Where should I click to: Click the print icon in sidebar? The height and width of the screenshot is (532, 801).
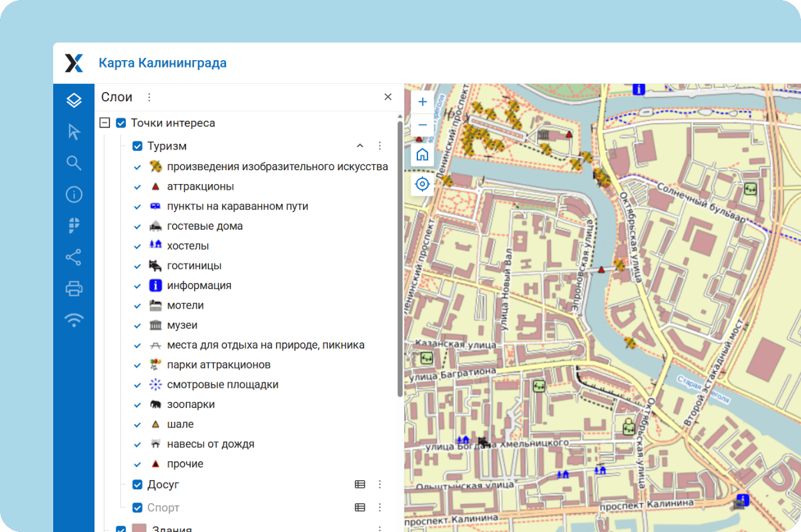(74, 289)
